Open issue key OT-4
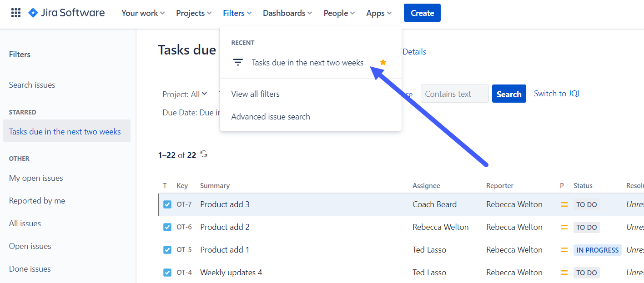 point(184,273)
